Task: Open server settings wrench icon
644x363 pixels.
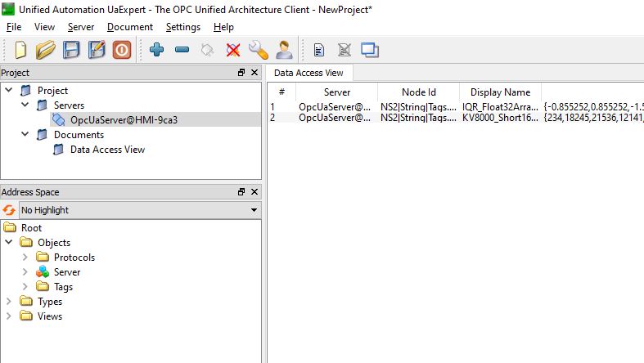Action: pyautogui.click(x=259, y=50)
